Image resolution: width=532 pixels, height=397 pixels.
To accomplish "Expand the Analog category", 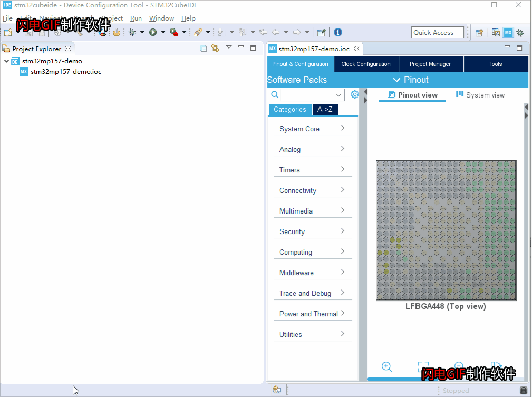I will (x=313, y=149).
